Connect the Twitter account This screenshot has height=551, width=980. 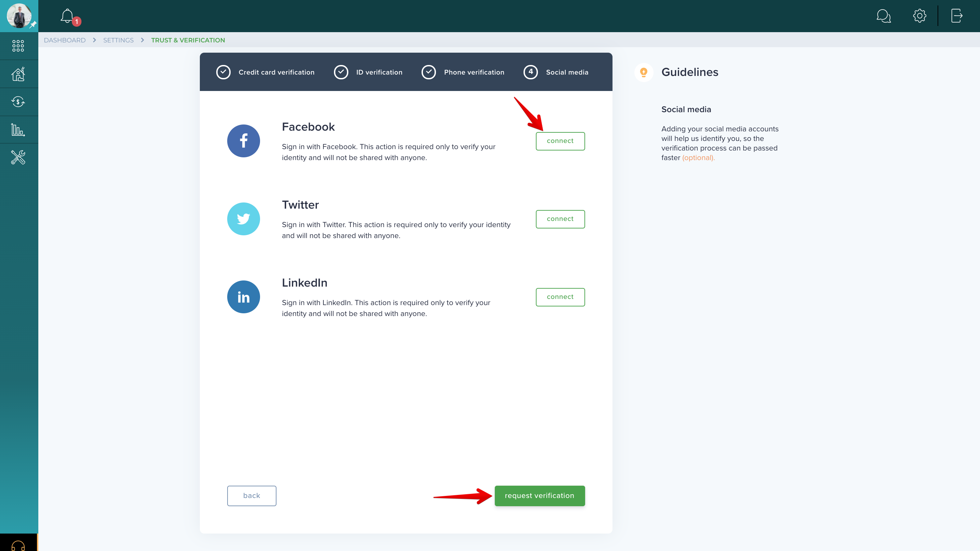point(560,219)
